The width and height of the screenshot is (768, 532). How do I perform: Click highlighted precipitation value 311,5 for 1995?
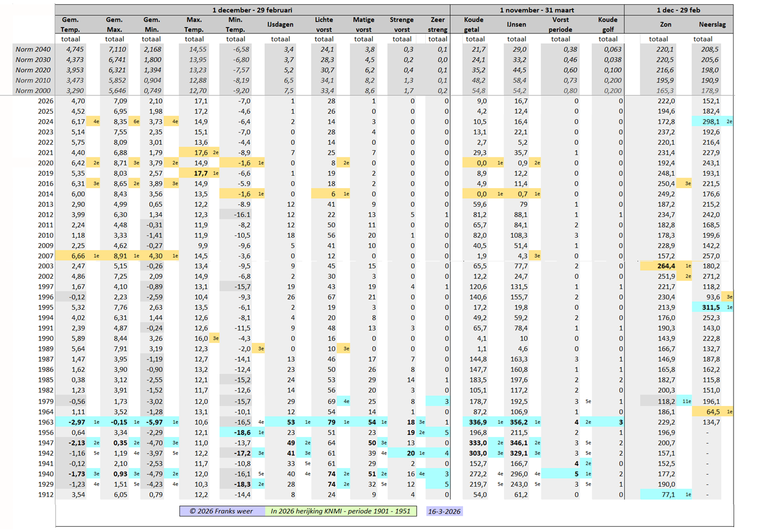(710, 308)
